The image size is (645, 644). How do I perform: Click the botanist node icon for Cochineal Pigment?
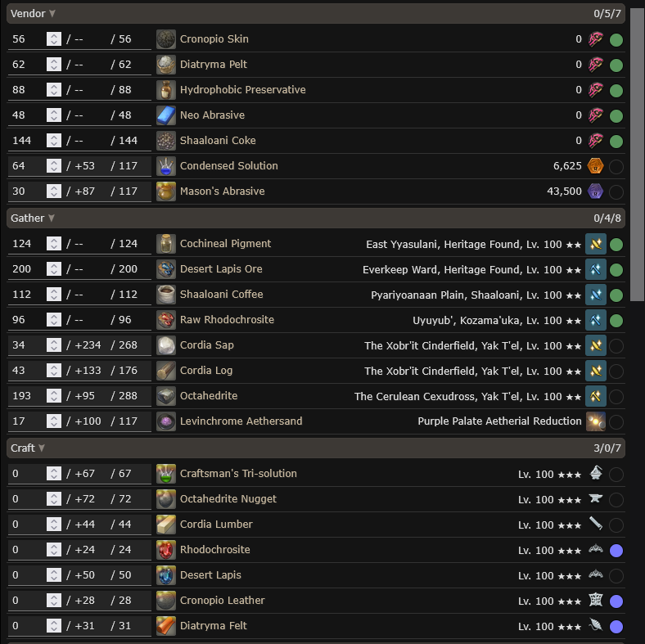(596, 245)
